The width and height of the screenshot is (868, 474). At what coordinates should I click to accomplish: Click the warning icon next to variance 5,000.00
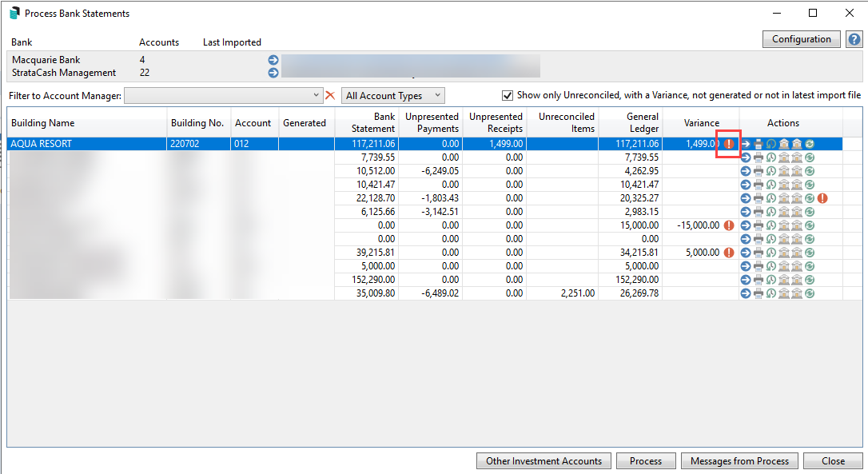point(729,253)
